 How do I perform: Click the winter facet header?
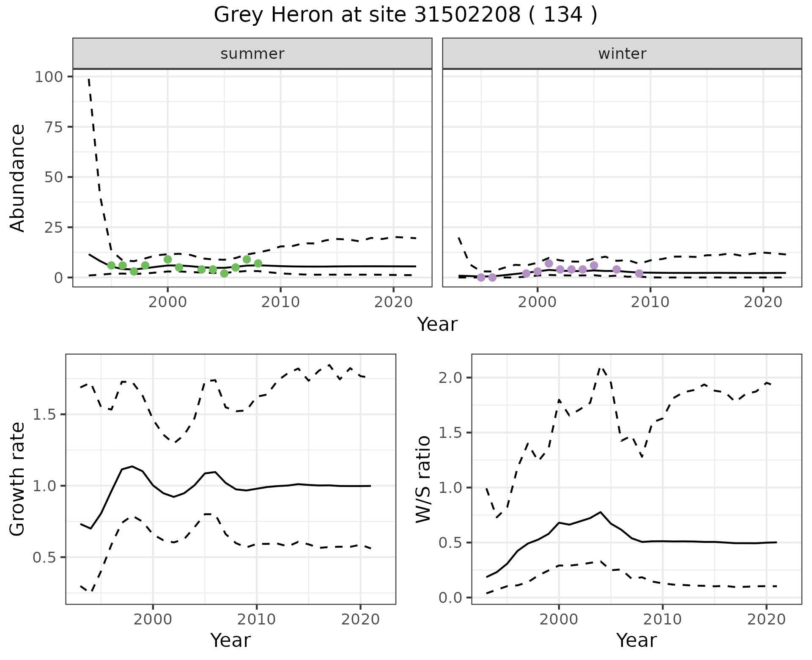[622, 54]
